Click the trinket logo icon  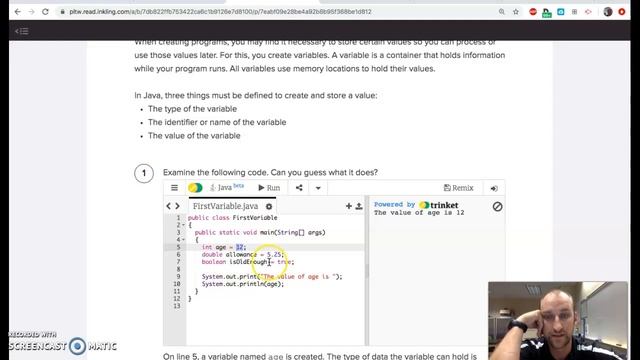coord(195,188)
